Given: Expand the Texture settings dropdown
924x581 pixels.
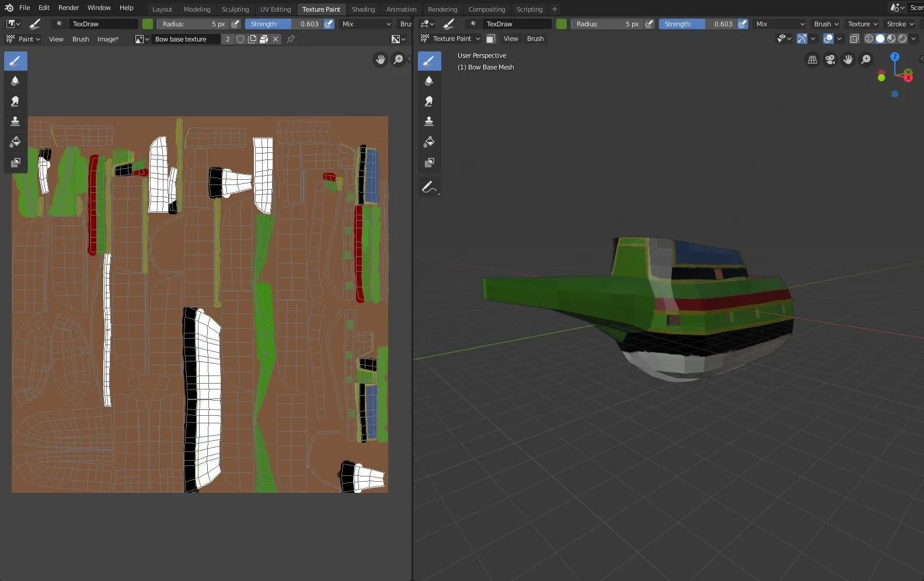Looking at the screenshot, I should pyautogui.click(x=862, y=24).
